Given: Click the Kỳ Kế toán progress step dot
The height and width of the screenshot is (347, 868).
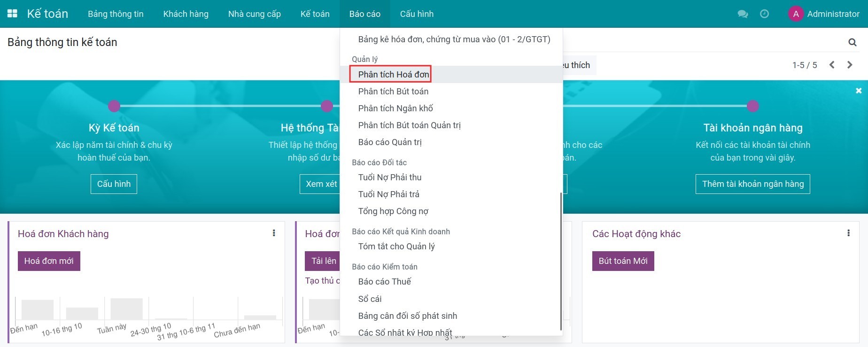Looking at the screenshot, I should click(x=114, y=106).
